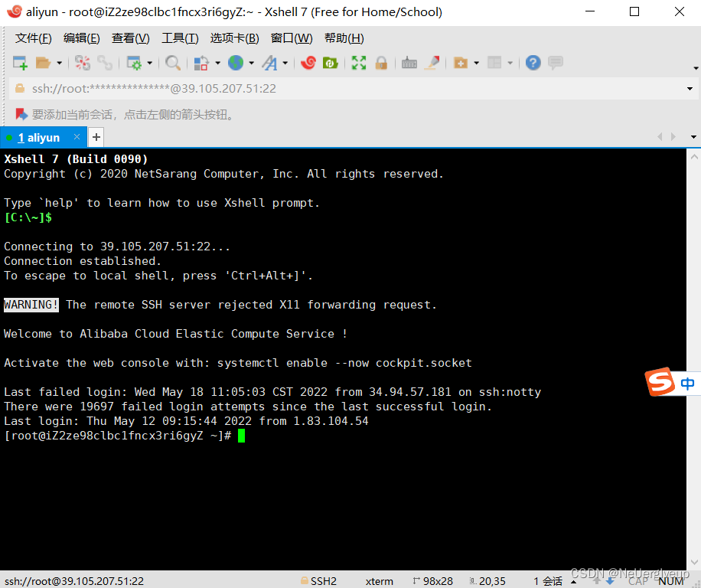Open the on-screen keyboard toolbar icon
This screenshot has width=701, height=588.
click(409, 63)
